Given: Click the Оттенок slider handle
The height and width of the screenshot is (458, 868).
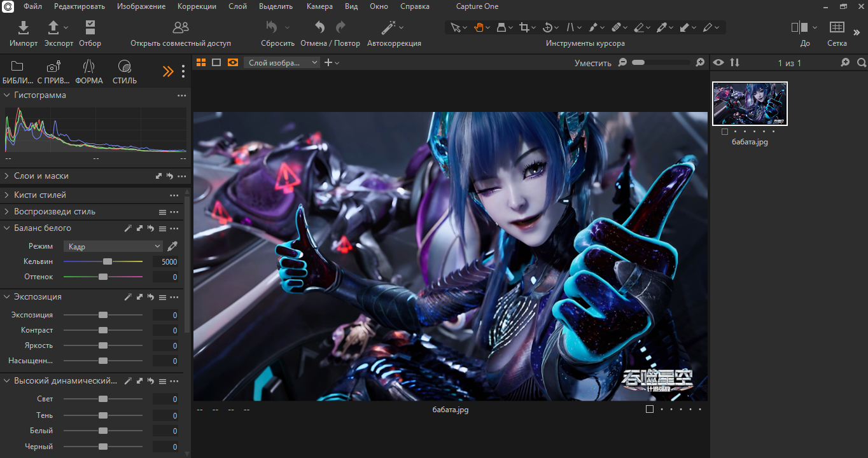Looking at the screenshot, I should click(103, 277).
